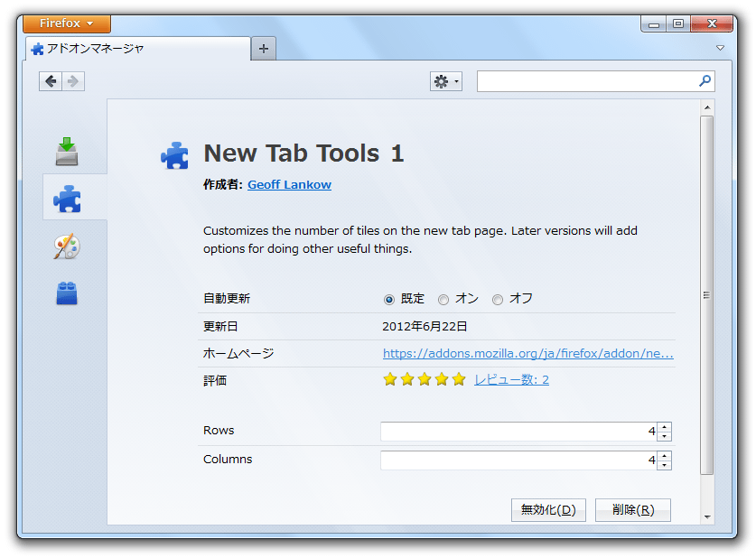Screen dimensions: 756x558
Task: Go forward with the right arrow
Action: (x=73, y=81)
